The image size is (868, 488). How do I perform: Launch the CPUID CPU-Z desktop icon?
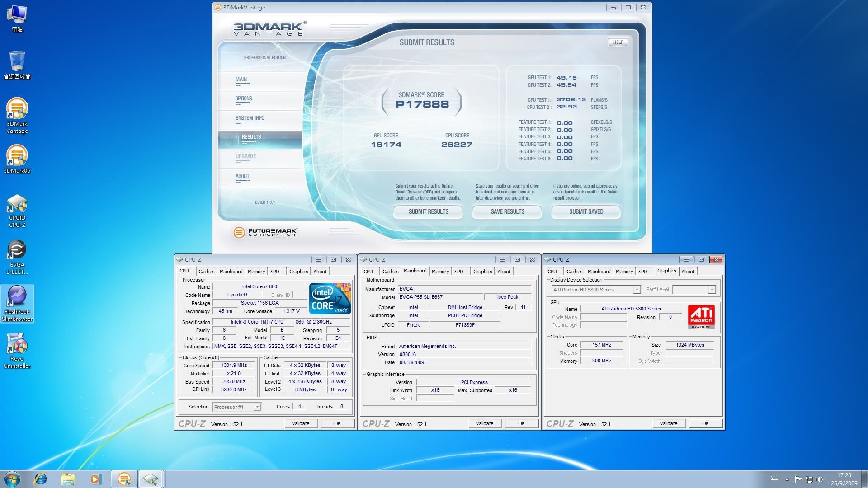coord(17,205)
